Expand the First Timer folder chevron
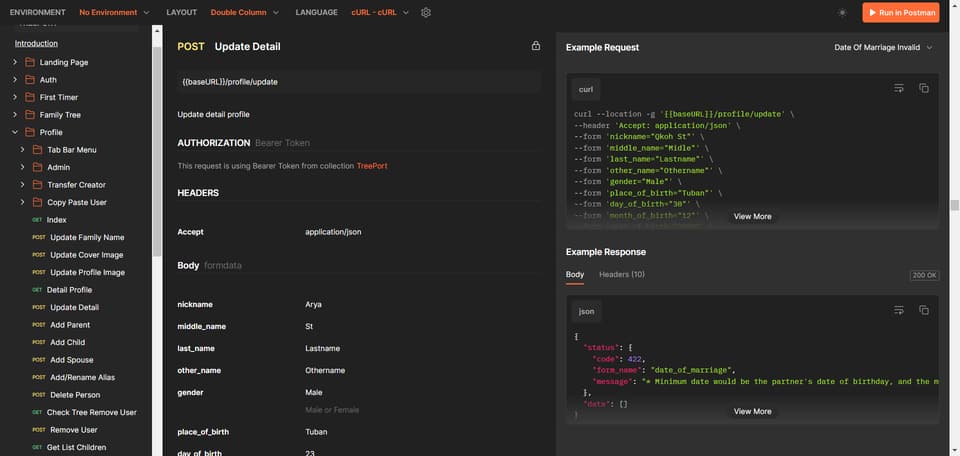This screenshot has height=456, width=960. coord(15,97)
